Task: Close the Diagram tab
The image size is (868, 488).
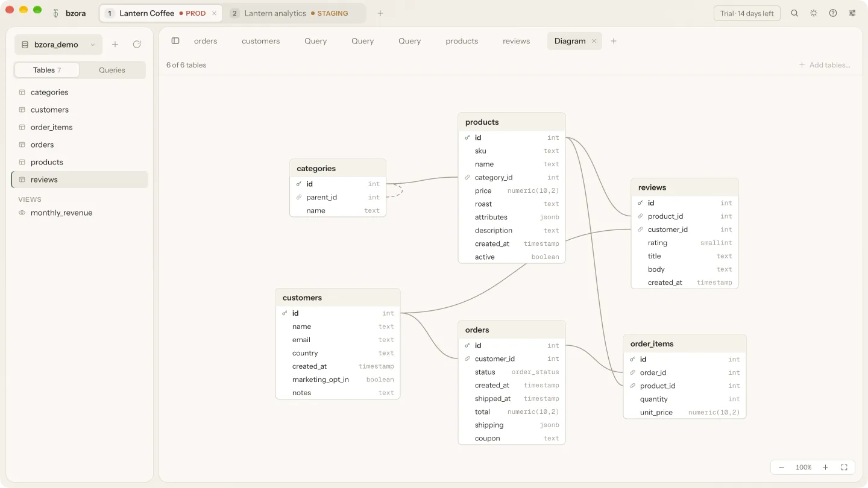Action: point(594,41)
